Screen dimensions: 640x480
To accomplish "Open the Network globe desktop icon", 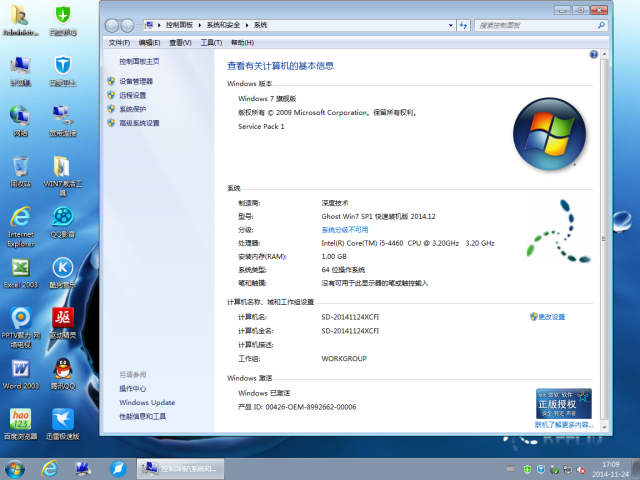I will pos(20,121).
